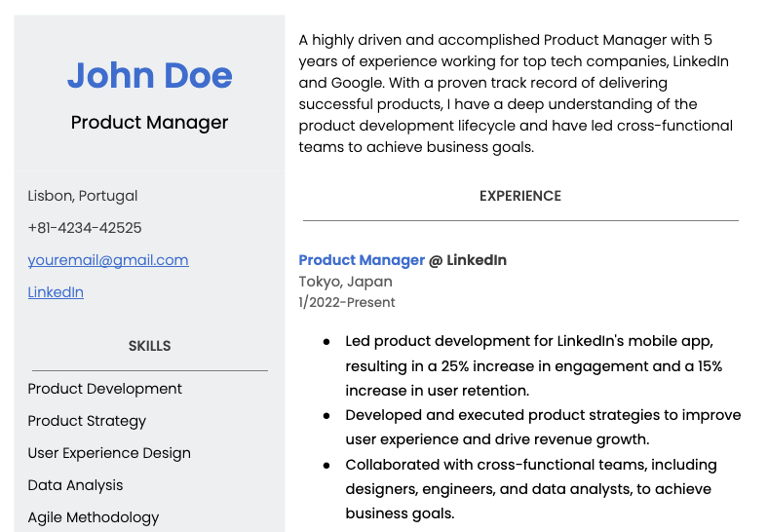Open the youremail@gmail.com link
The width and height of the screenshot is (768, 532).
pos(108,260)
